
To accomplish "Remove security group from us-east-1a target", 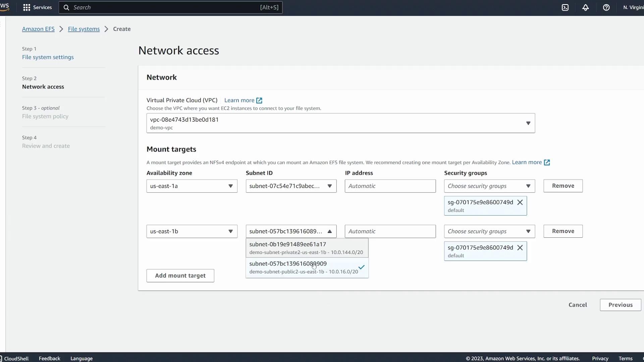I will coord(520,202).
